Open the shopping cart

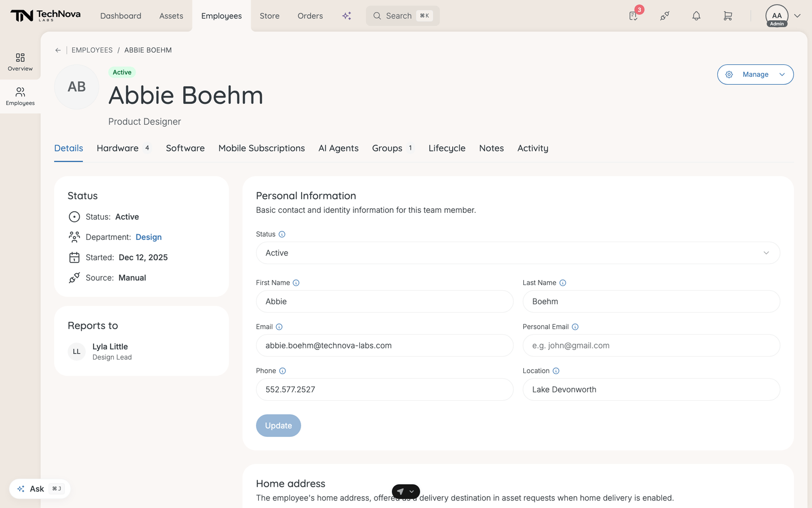tap(728, 16)
